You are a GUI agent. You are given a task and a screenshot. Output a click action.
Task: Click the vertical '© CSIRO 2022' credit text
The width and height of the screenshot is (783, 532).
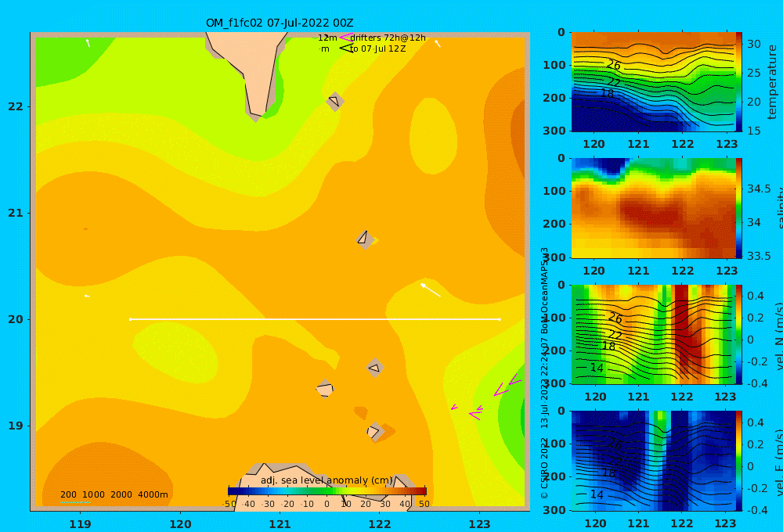[544, 469]
